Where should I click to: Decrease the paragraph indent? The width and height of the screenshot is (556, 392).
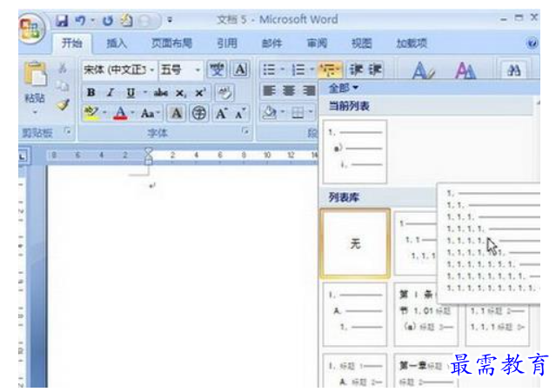coord(357,70)
